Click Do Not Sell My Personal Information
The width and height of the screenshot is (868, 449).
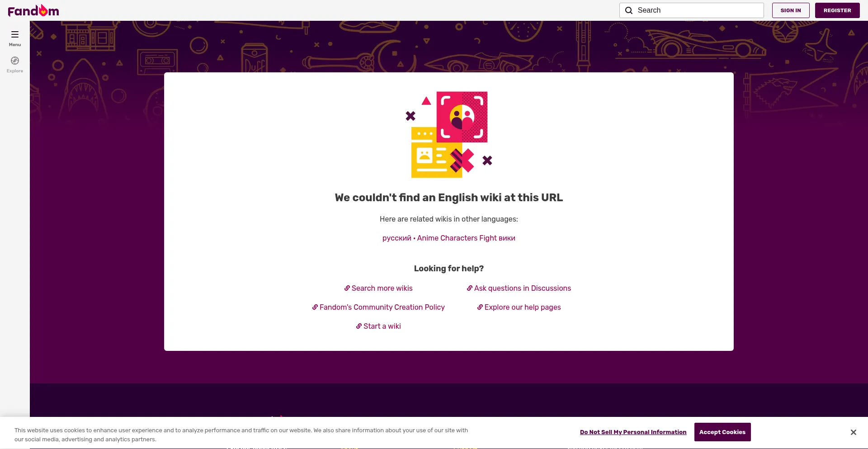click(x=633, y=432)
